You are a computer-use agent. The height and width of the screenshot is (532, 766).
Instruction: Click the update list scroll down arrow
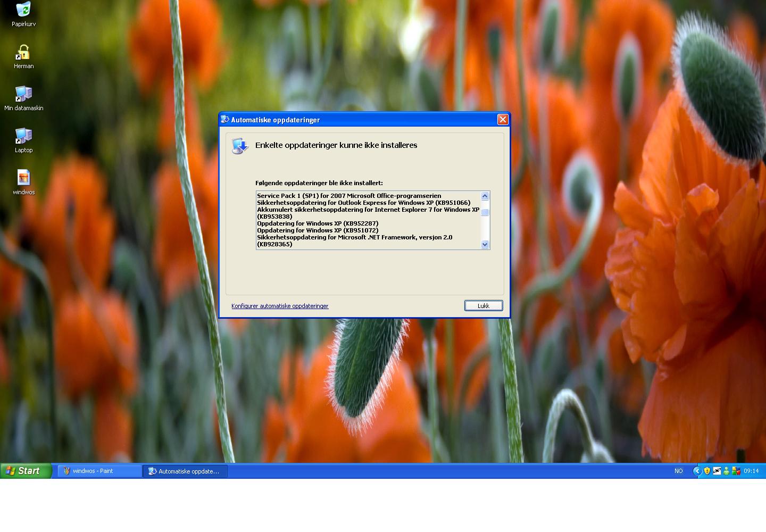tap(485, 245)
